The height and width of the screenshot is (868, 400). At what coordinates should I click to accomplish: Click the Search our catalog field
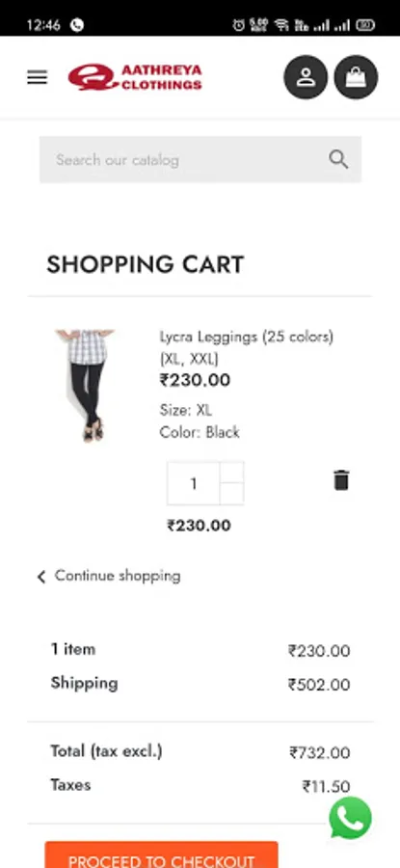(x=200, y=159)
